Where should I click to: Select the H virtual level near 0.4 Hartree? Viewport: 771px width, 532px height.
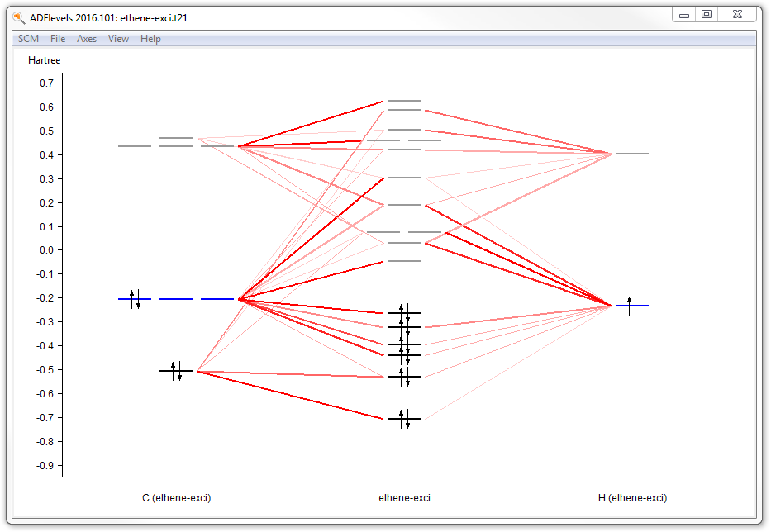pos(632,154)
